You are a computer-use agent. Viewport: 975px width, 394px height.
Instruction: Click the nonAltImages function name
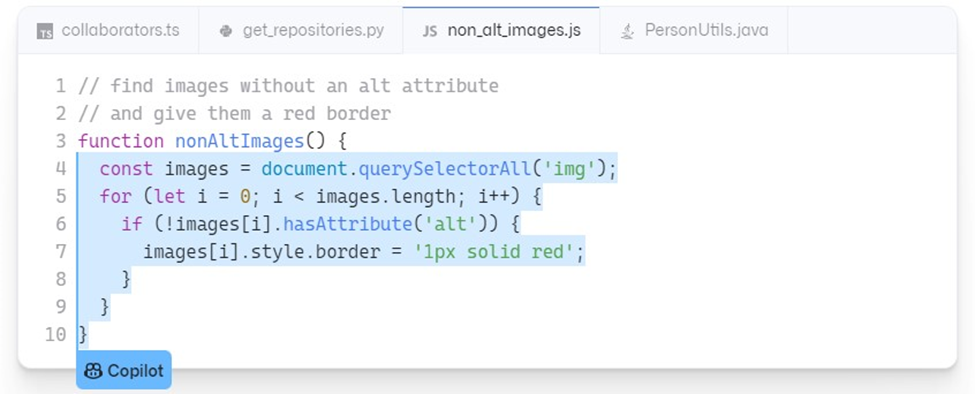point(239,141)
